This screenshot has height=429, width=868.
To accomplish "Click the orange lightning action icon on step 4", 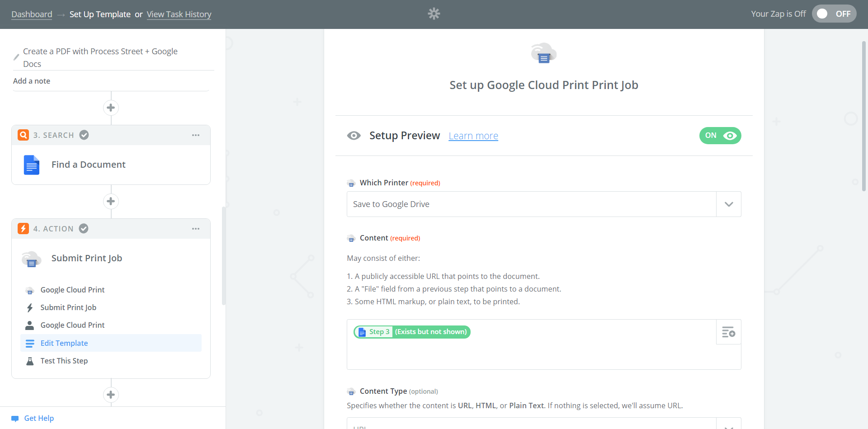I will [x=23, y=229].
